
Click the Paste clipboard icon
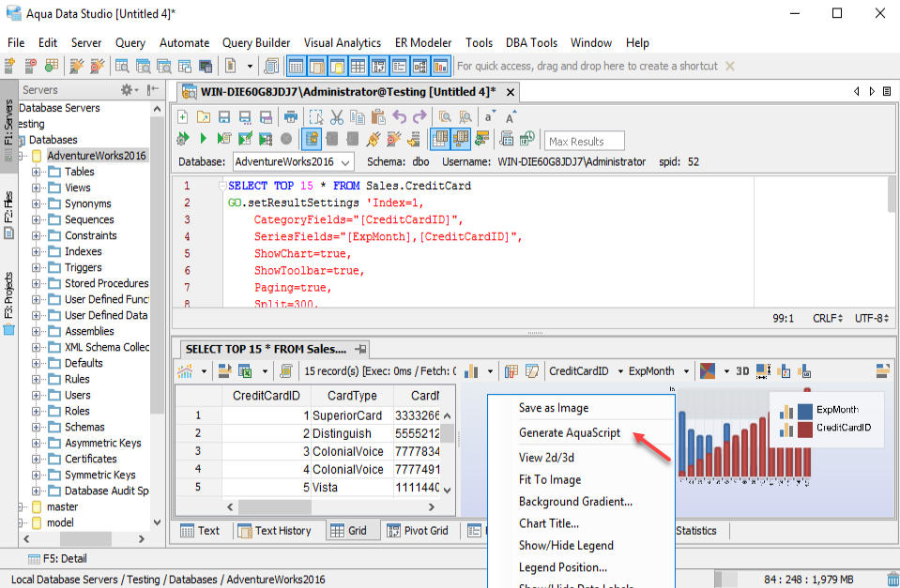[x=377, y=117]
